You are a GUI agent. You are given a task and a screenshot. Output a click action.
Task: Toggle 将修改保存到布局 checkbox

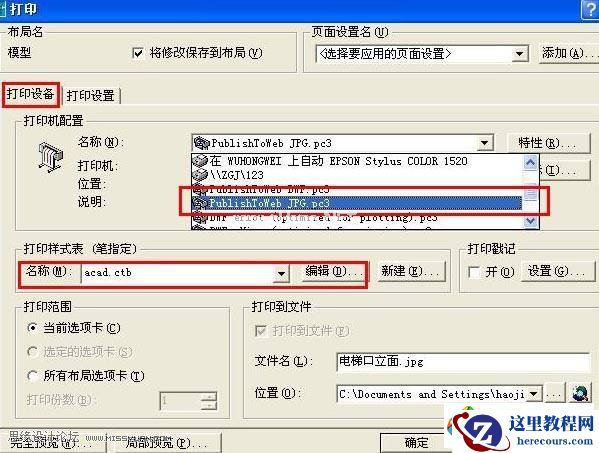point(138,52)
